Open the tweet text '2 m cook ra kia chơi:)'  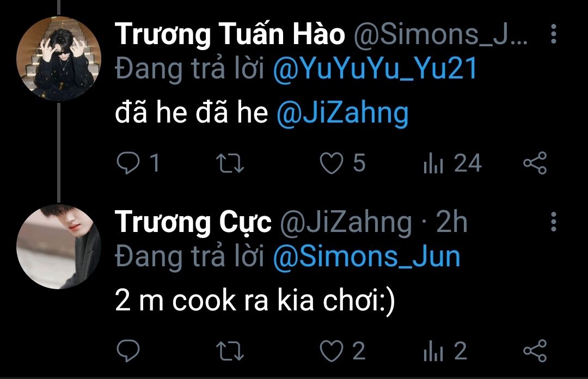(x=255, y=301)
